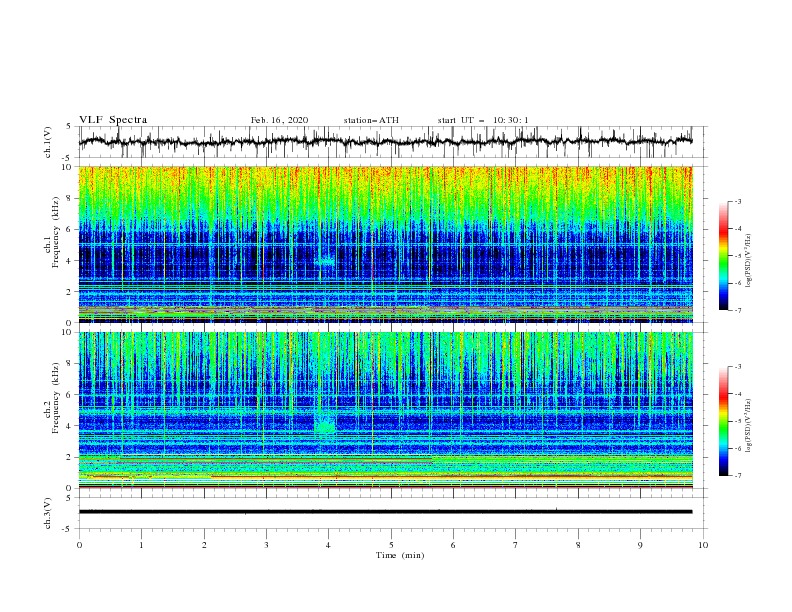Click time axis tick label "1"
Image resolution: width=792 pixels, height=612 pixels.
coord(141,545)
